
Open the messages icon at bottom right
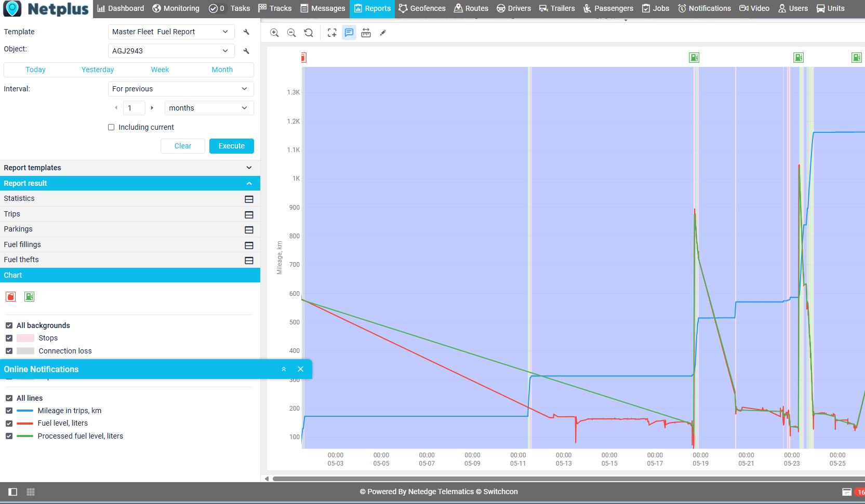coord(847,492)
